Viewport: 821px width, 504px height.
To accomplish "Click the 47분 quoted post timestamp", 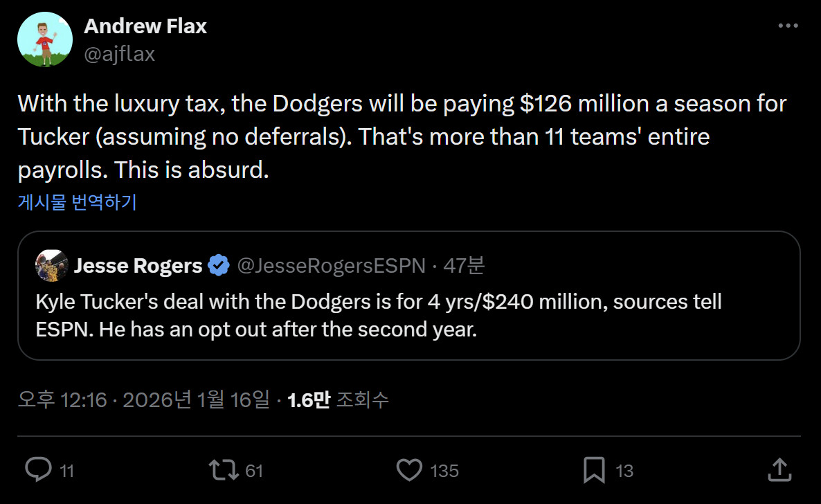I will coord(463,266).
